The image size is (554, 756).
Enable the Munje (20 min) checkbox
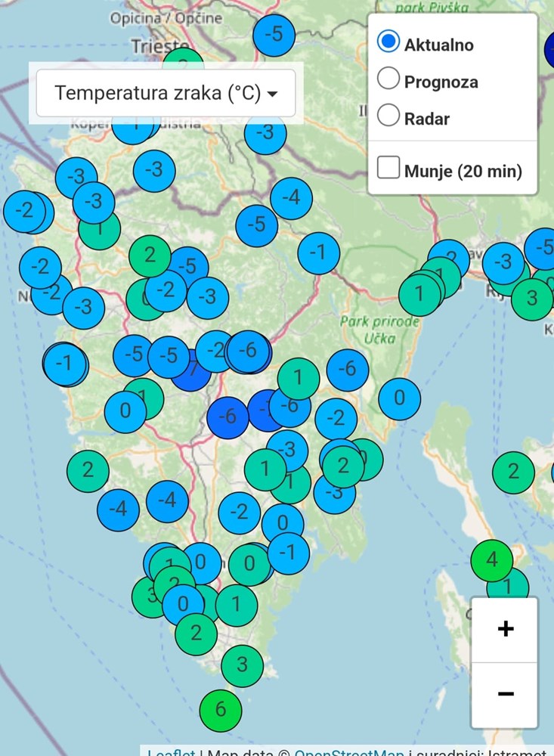click(x=388, y=169)
